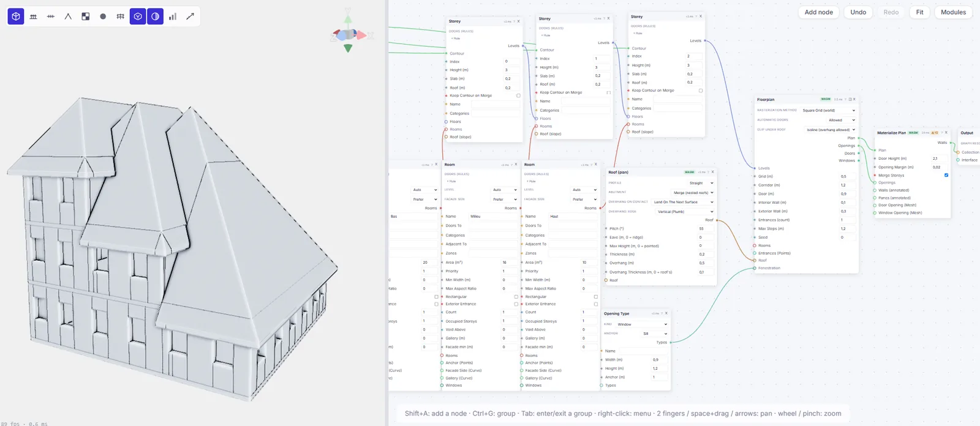Click + Rule in the Index 2 Storey node
Viewport: 980px width, 426px height.
[637, 33]
